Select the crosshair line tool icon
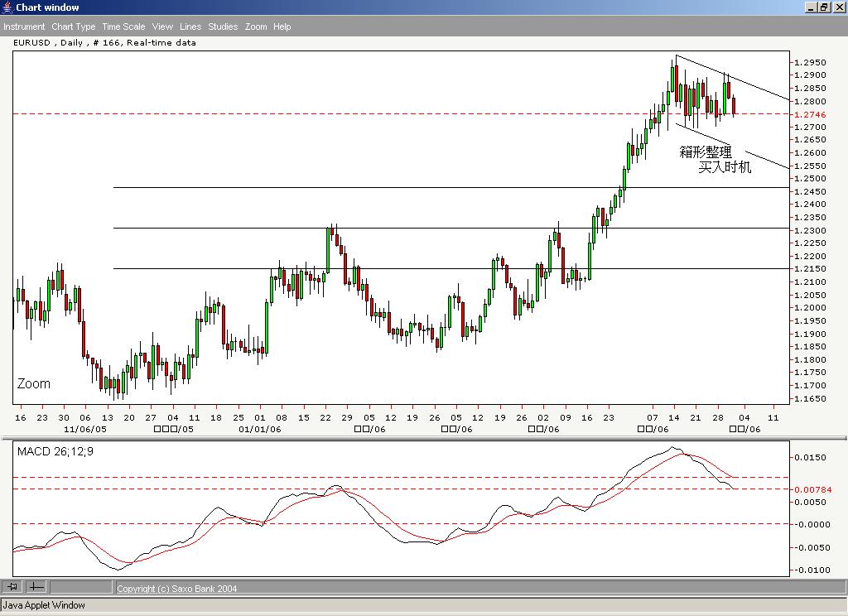The image size is (848, 616). click(36, 587)
